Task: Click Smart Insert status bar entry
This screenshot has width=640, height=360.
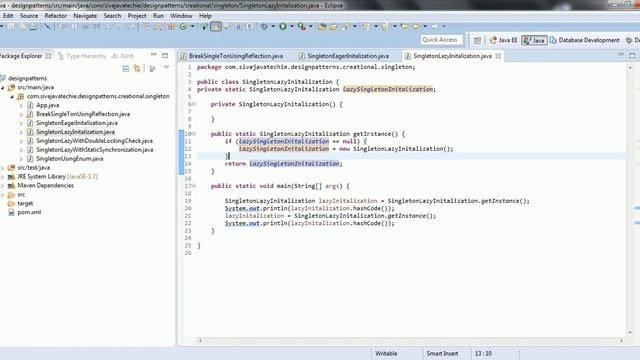Action: pos(442,353)
